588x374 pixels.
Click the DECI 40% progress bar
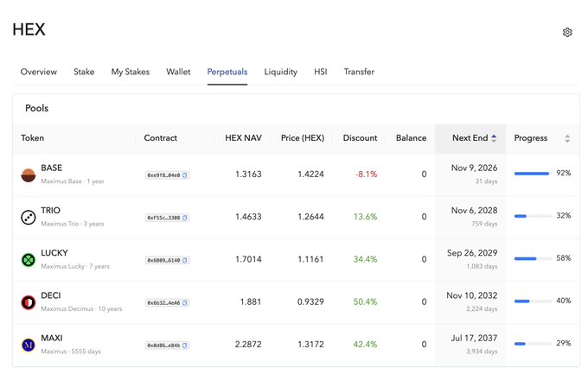(x=533, y=301)
